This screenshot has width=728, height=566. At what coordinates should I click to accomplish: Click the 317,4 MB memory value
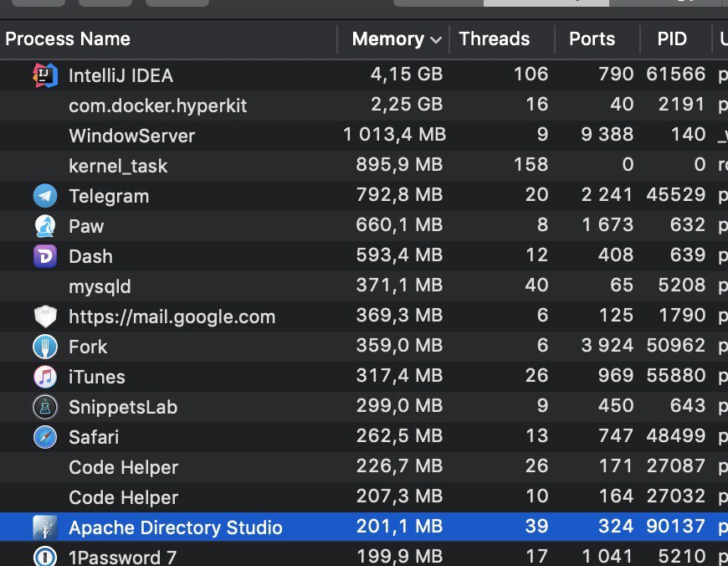399,375
